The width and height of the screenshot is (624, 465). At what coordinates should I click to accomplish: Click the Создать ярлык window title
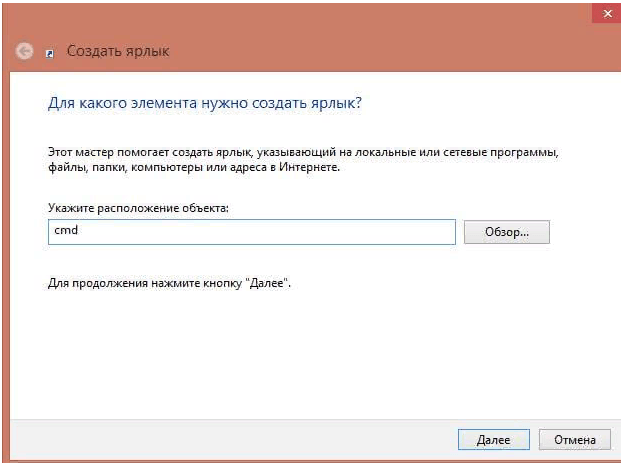[x=118, y=51]
